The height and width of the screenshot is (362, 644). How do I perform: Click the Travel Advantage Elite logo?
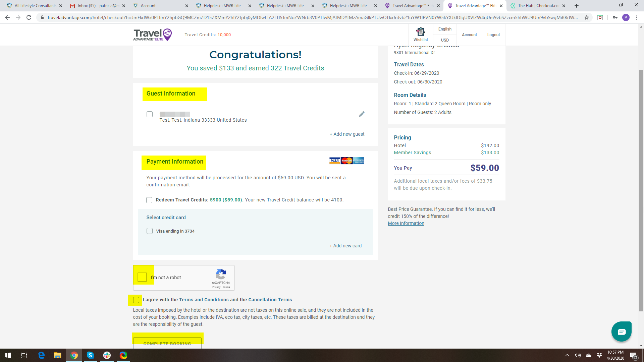click(153, 35)
